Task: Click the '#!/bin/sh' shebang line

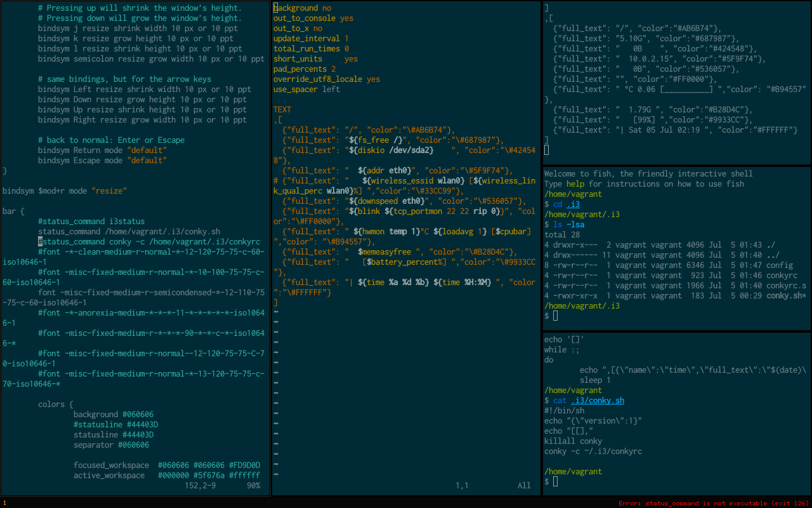Action: coord(564,411)
